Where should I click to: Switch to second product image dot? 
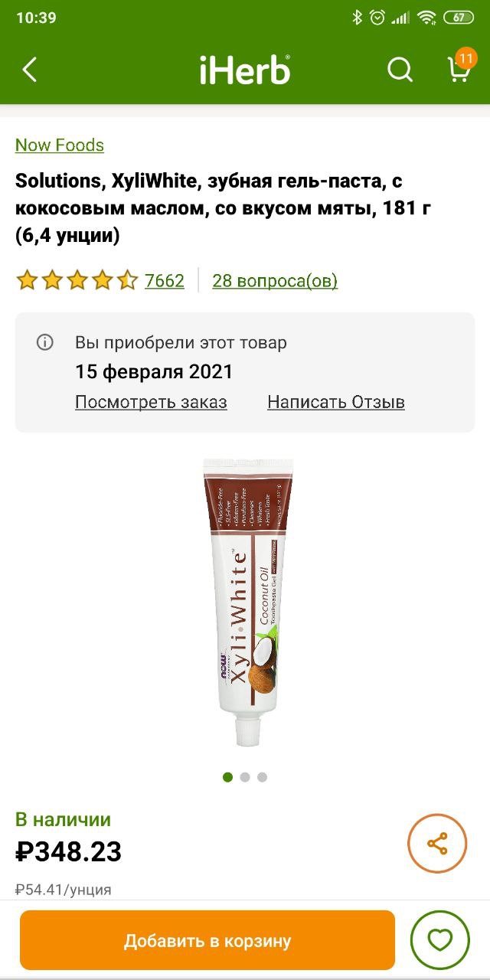tap(245, 777)
